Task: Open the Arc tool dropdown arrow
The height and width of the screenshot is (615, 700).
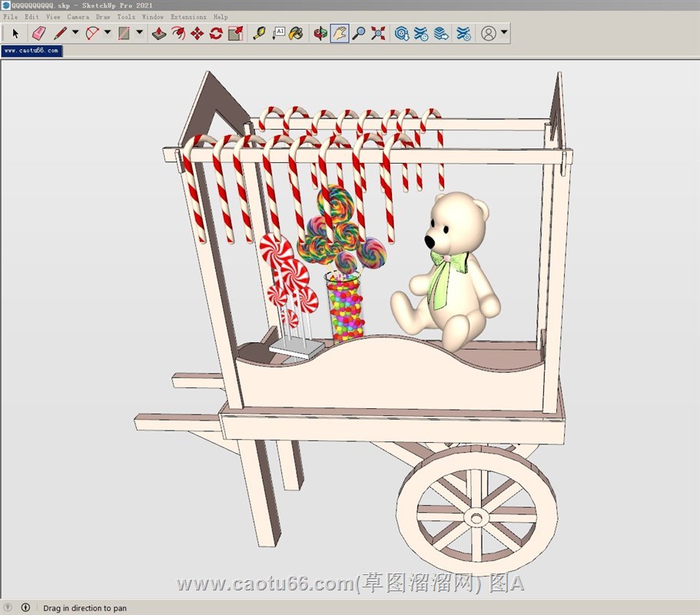Action: 108,33
